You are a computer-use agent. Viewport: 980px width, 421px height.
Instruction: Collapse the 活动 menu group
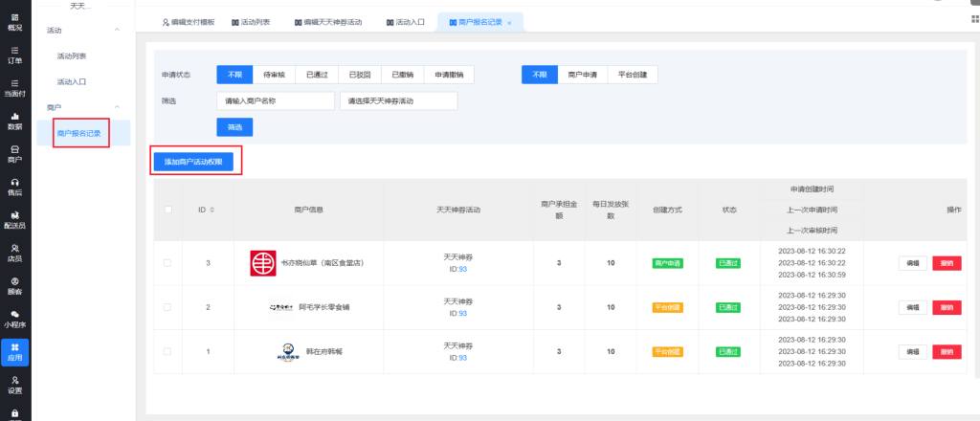pos(118,32)
